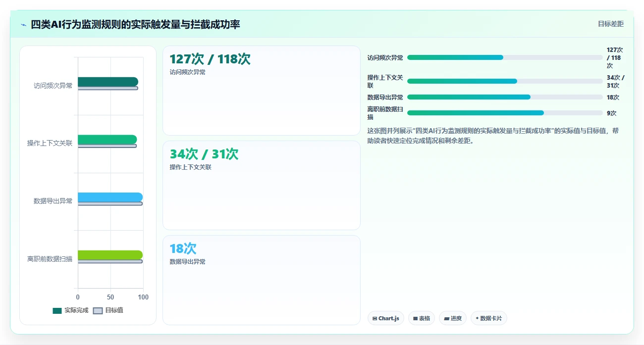644x345 pixels.
Task: Click the x-axis tick label 100
Action: point(143,297)
